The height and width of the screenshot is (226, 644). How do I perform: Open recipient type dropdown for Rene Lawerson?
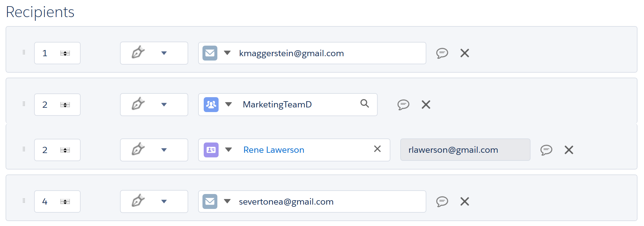pos(229,150)
